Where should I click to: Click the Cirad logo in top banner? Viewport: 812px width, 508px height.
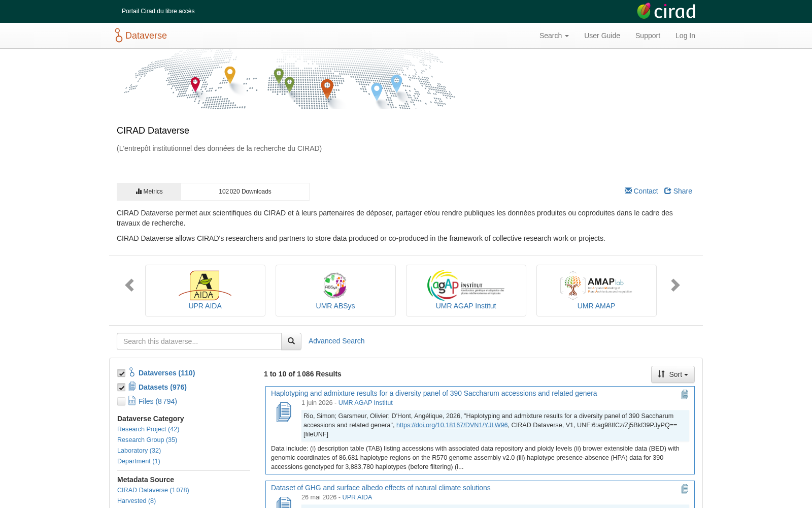point(666,11)
